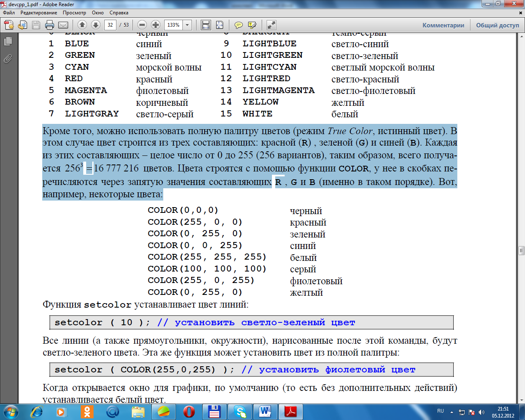Viewport: 525px width, 420px height.
Task: Go to next page arrow
Action: tap(96, 25)
